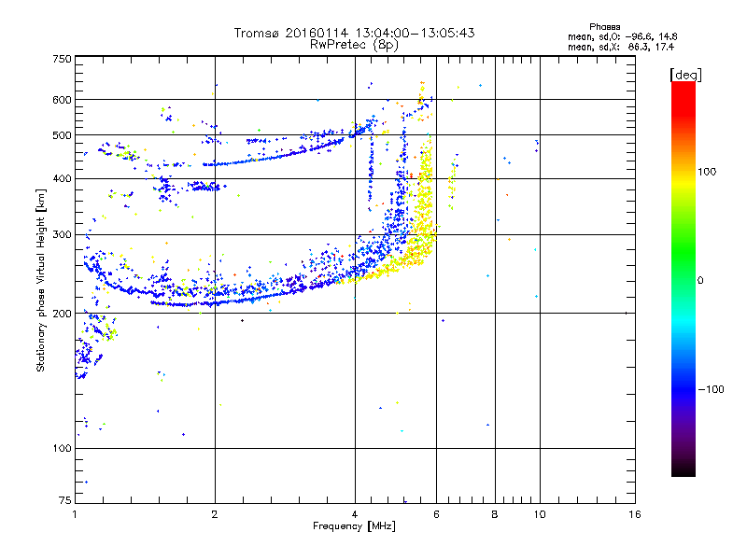Click the colorbar tick label '0'
The height and width of the screenshot is (560, 747).
click(x=700, y=280)
